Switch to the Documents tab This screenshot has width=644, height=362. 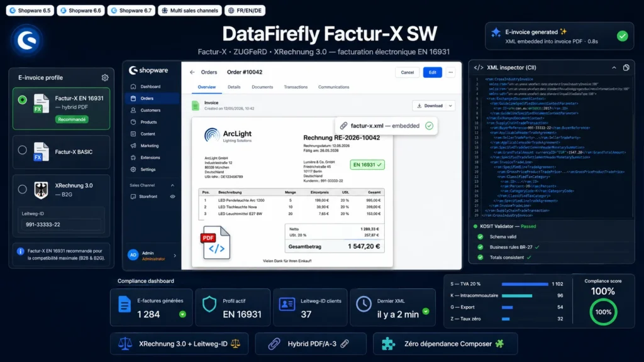click(262, 87)
